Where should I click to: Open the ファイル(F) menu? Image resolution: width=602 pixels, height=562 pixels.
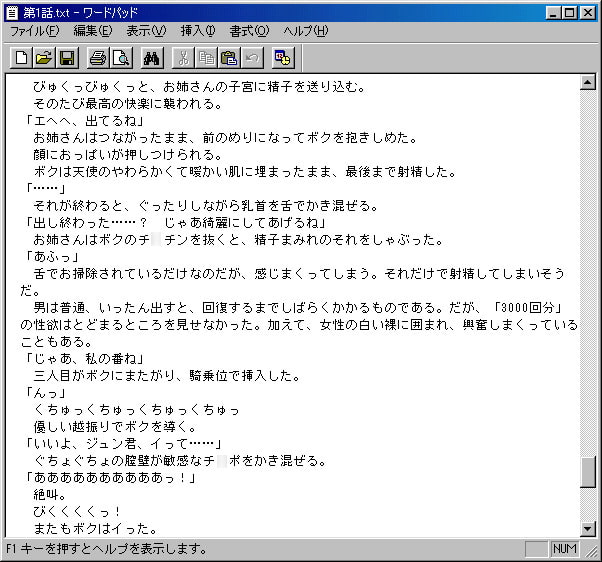(34, 31)
